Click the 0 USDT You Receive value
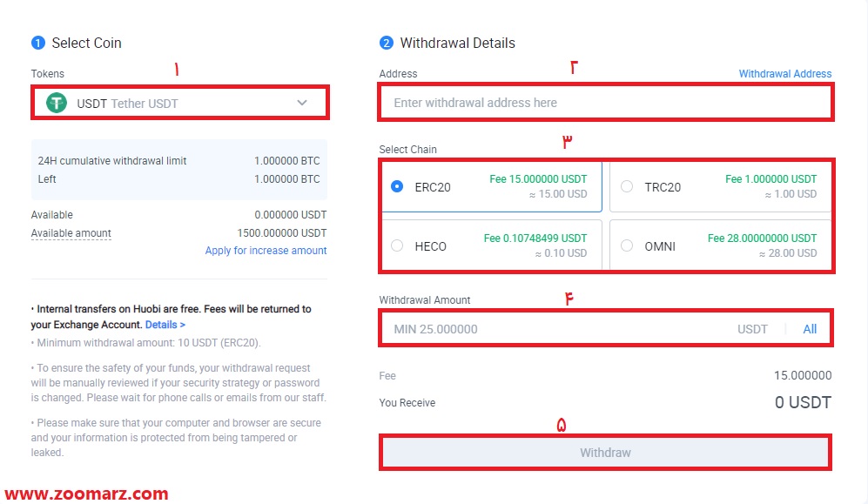The height and width of the screenshot is (504, 868). point(803,402)
